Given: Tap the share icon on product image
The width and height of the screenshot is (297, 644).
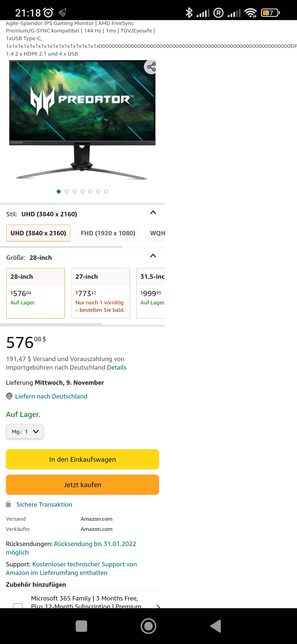Looking at the screenshot, I should tap(151, 67).
